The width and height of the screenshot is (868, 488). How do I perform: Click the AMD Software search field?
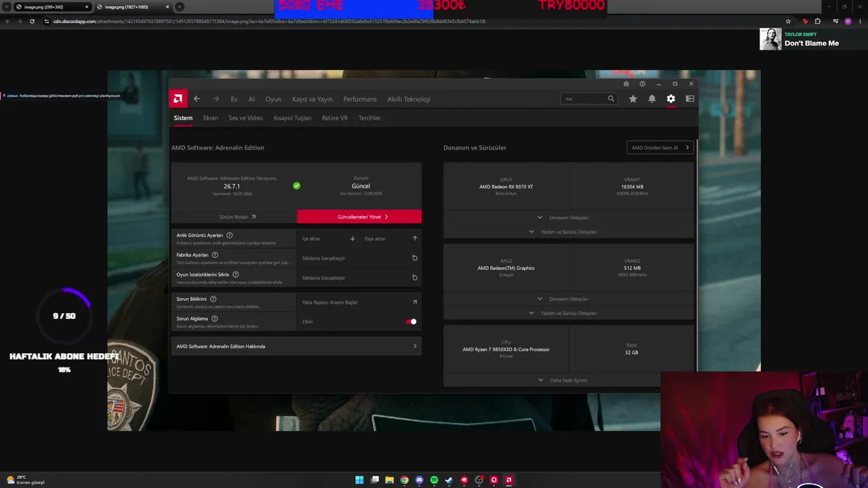(589, 99)
